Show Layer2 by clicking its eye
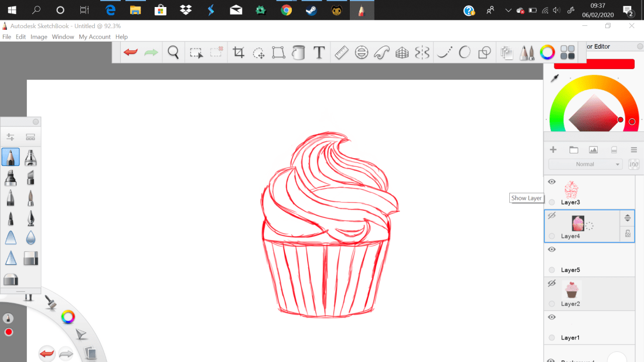The height and width of the screenshot is (362, 644). click(x=551, y=284)
